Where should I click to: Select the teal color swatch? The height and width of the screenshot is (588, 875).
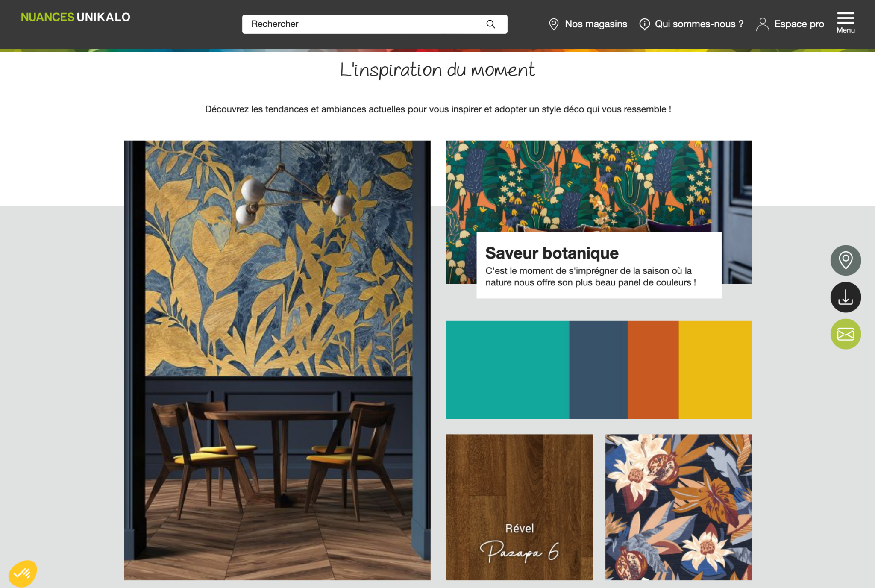(507, 370)
